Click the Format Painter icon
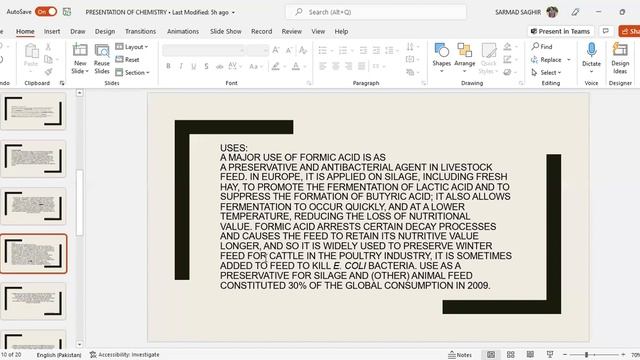Viewport: 640px width, 360px height. pyautogui.click(x=49, y=72)
